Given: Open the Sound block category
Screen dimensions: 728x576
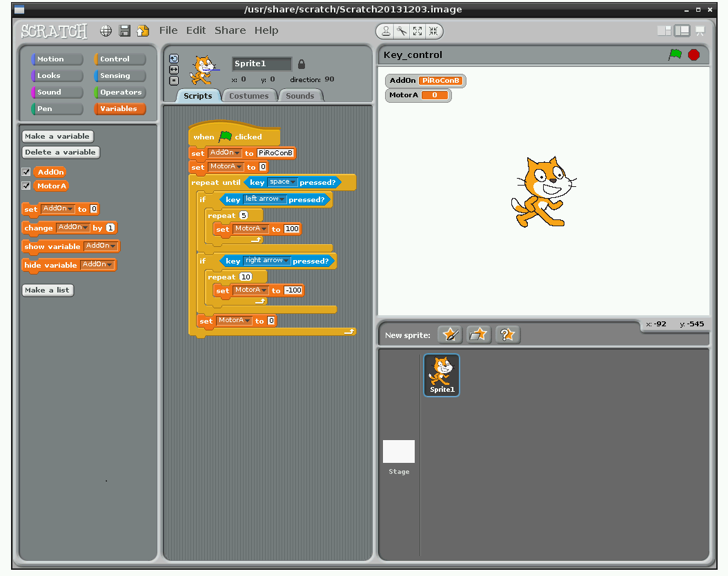Looking at the screenshot, I should [x=57, y=92].
